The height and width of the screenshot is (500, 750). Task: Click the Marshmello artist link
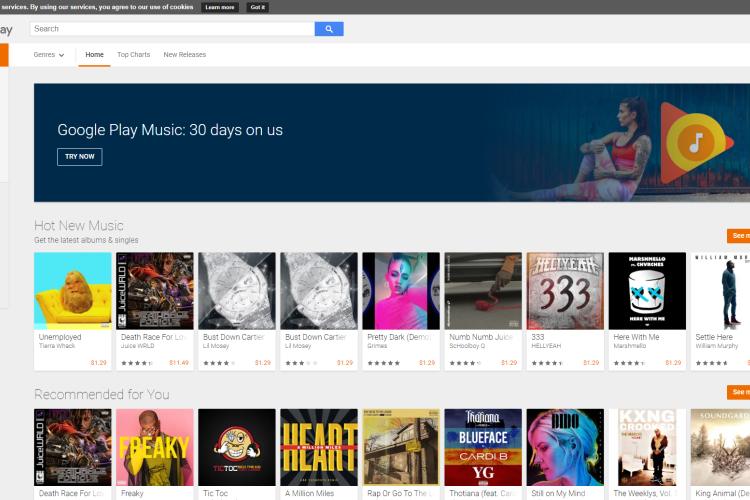point(629,345)
